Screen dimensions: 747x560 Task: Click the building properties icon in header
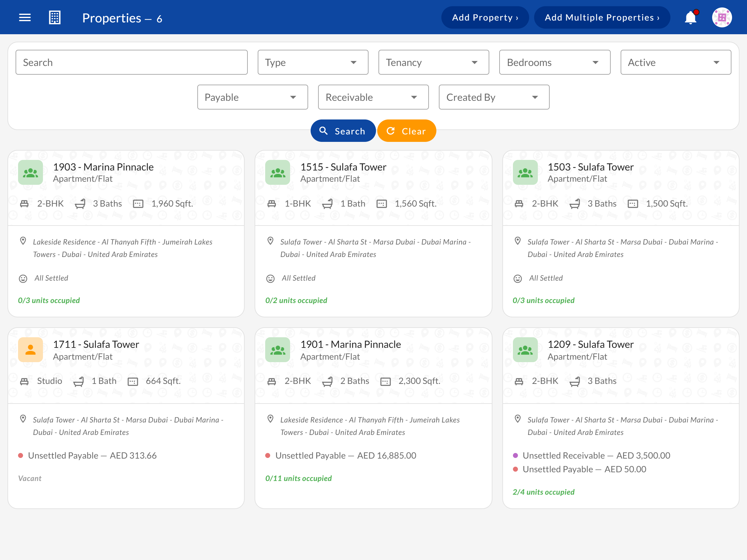coord(55,17)
